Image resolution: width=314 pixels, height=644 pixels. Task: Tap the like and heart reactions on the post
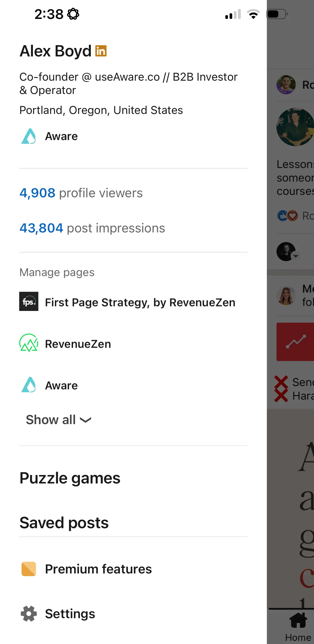(x=288, y=216)
